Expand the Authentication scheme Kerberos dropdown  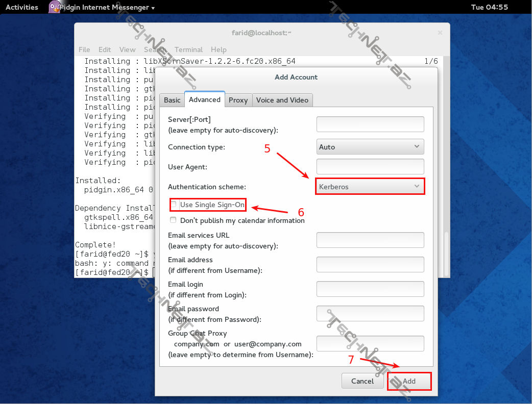(370, 187)
